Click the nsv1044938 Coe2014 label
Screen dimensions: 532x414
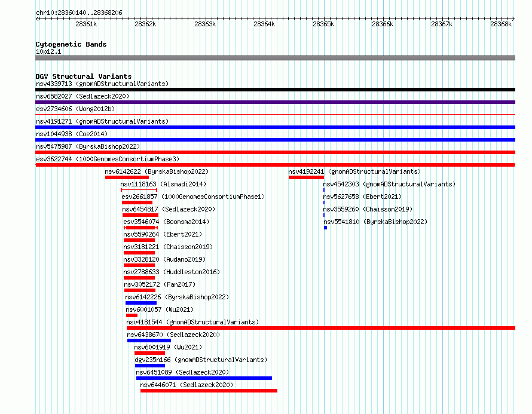point(72,134)
